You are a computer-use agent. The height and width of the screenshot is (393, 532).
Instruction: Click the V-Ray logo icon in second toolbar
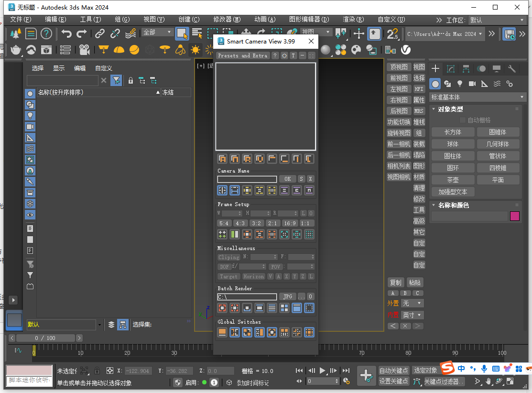coord(406,50)
